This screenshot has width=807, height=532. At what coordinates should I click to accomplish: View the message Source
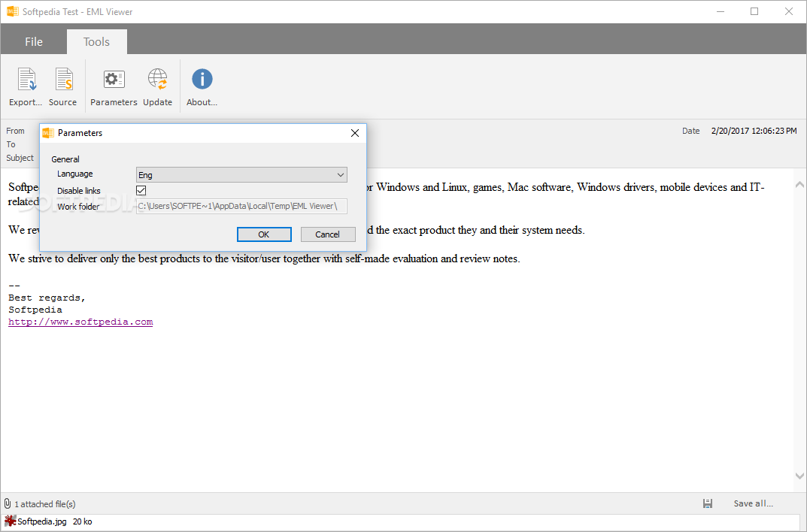(x=62, y=87)
